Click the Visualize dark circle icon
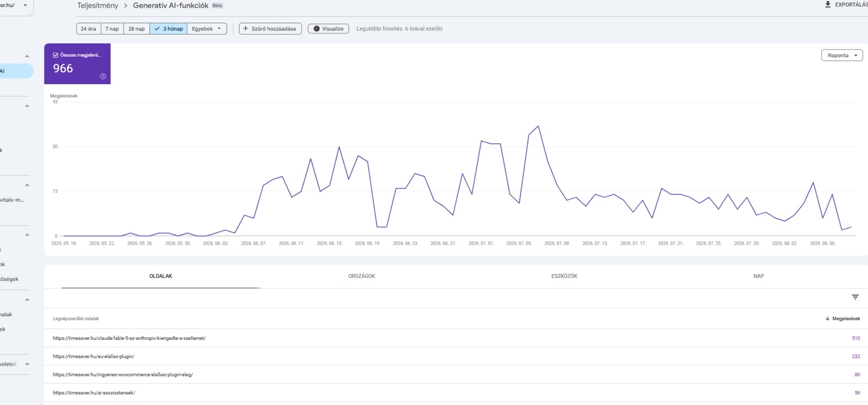Viewport: 868px width, 405px height. (316, 29)
